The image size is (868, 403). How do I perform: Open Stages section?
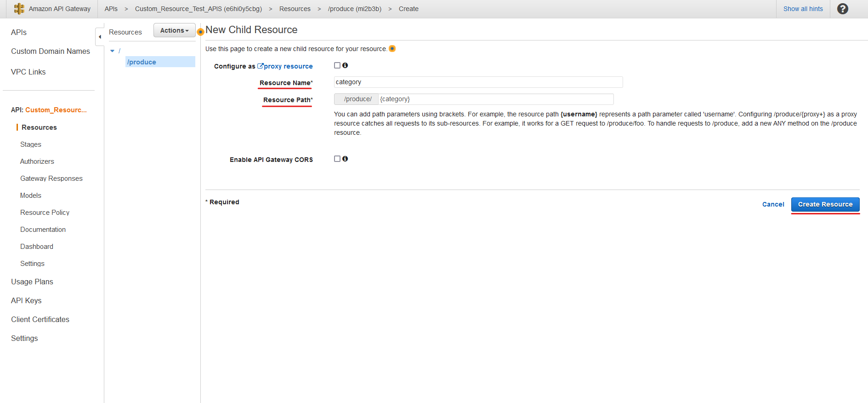(31, 144)
